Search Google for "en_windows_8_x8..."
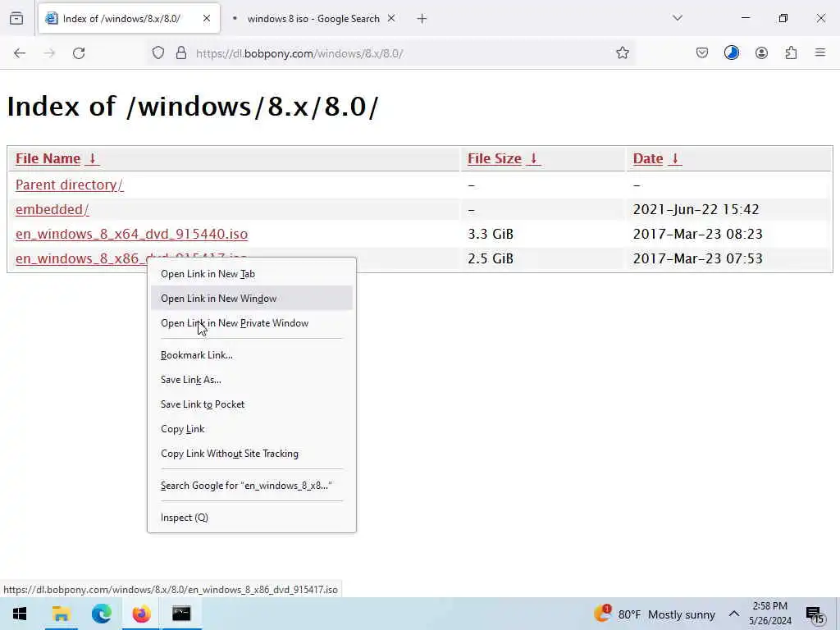The width and height of the screenshot is (840, 630). 251,486
